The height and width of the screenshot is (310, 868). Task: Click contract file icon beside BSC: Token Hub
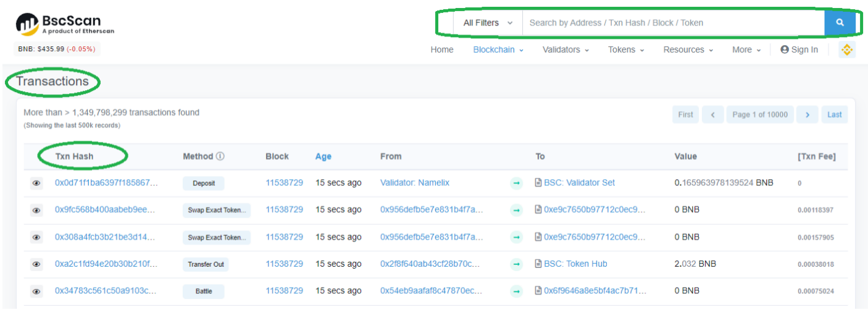(x=538, y=264)
